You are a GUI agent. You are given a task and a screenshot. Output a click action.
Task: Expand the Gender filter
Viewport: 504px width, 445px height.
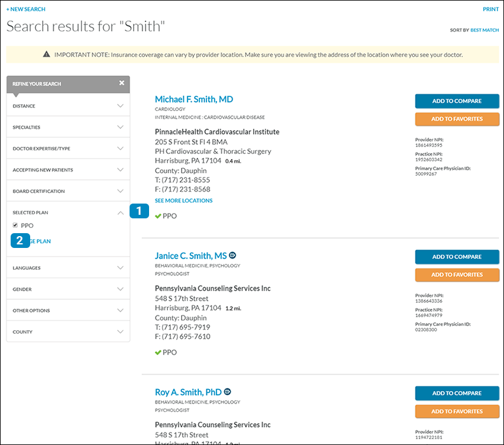click(68, 289)
